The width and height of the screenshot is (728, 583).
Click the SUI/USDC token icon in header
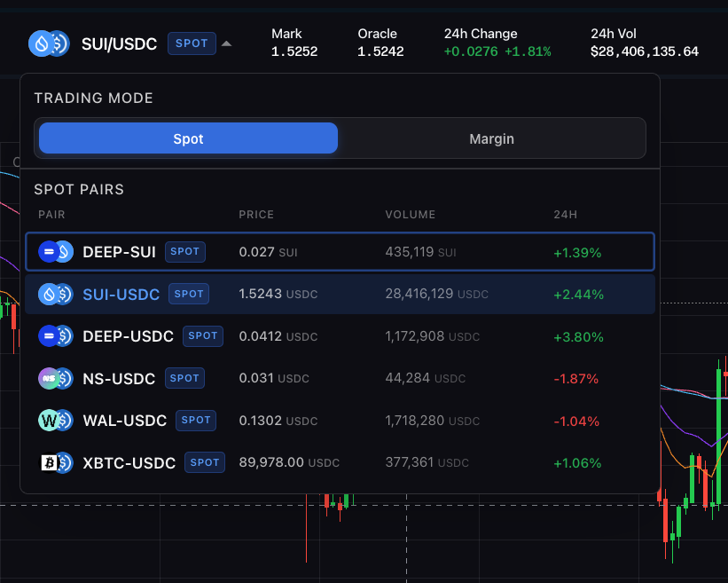(49, 43)
